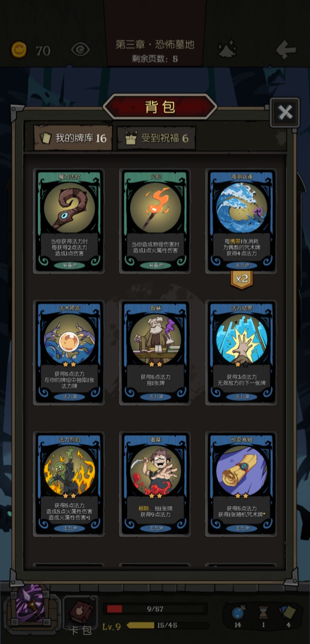
Task: Open the 卡包 card pack book
Action: pyautogui.click(x=81, y=615)
